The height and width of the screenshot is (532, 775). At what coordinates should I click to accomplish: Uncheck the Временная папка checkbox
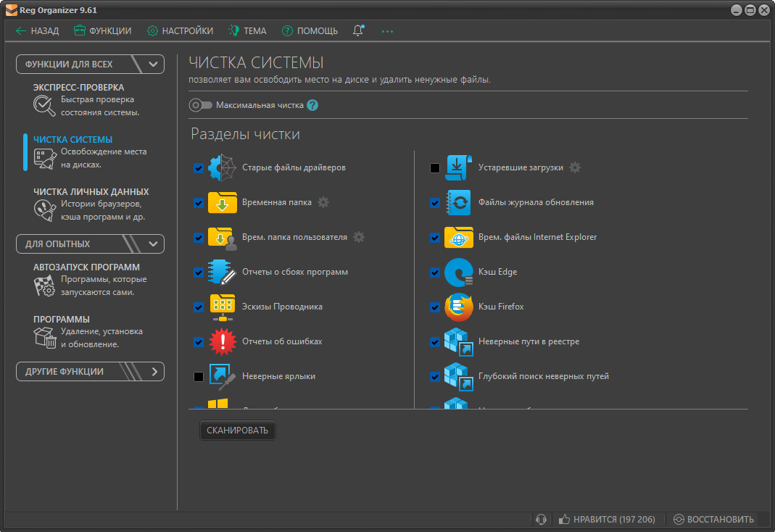tap(199, 203)
